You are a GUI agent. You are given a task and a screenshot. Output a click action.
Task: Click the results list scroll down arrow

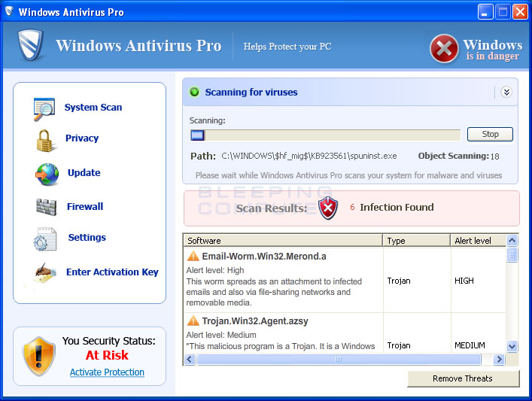pyautogui.click(x=512, y=346)
